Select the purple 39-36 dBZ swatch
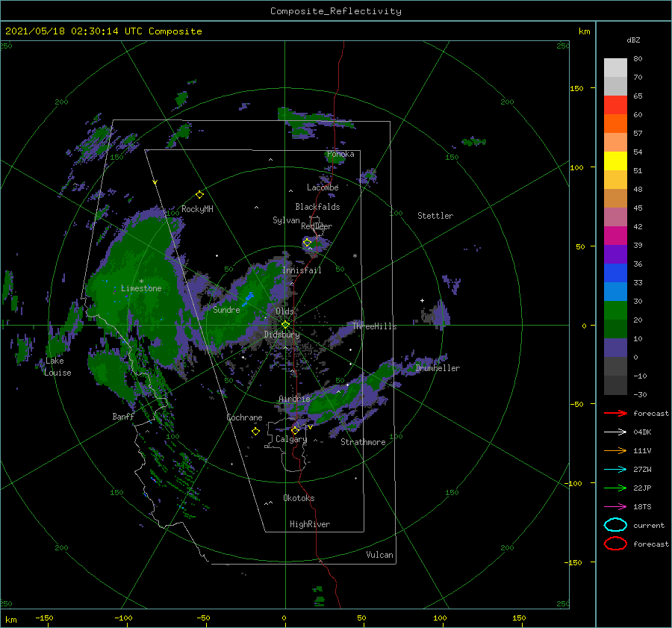672x628 pixels. click(615, 254)
